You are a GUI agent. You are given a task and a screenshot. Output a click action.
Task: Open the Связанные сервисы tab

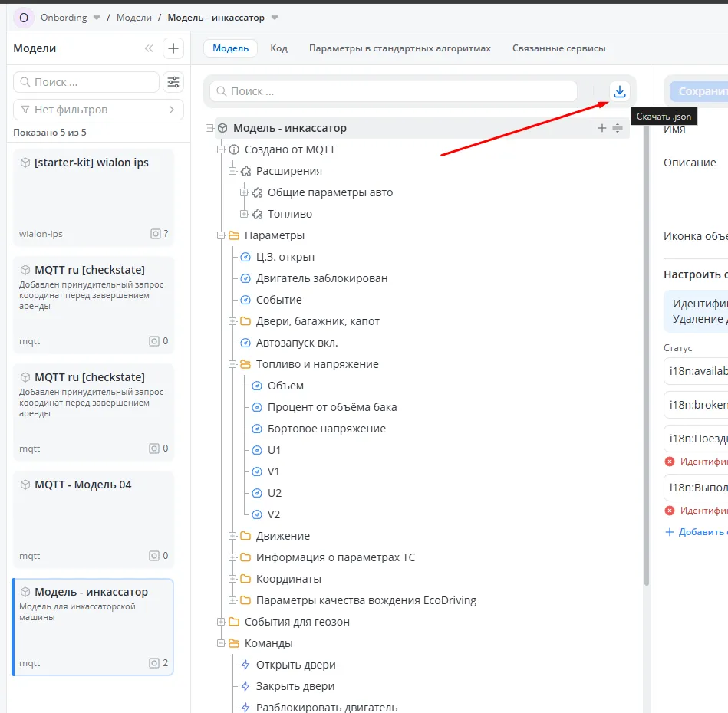[x=558, y=48]
